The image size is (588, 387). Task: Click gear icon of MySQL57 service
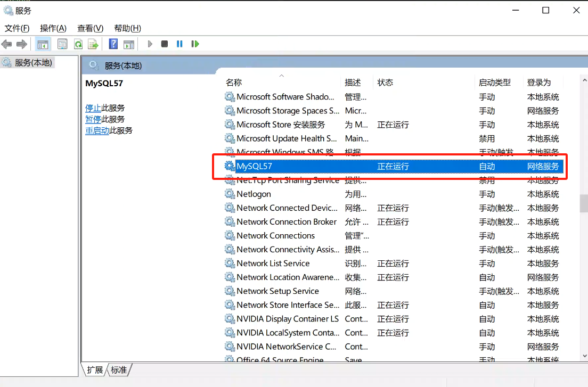pos(230,166)
